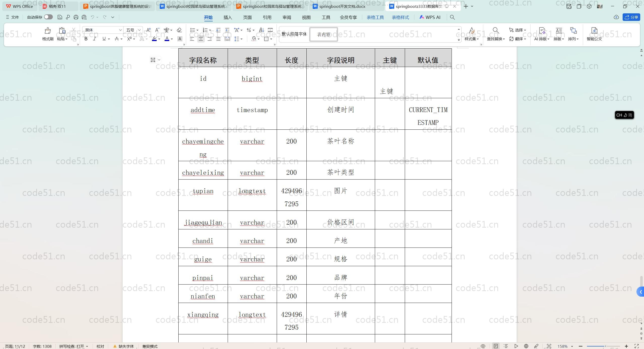
Task: Click the 分享 share button
Action: click(x=631, y=17)
